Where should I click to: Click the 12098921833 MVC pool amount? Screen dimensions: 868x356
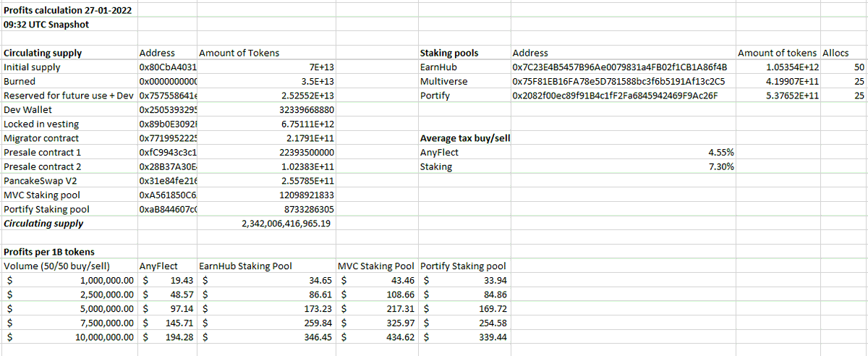tap(306, 195)
